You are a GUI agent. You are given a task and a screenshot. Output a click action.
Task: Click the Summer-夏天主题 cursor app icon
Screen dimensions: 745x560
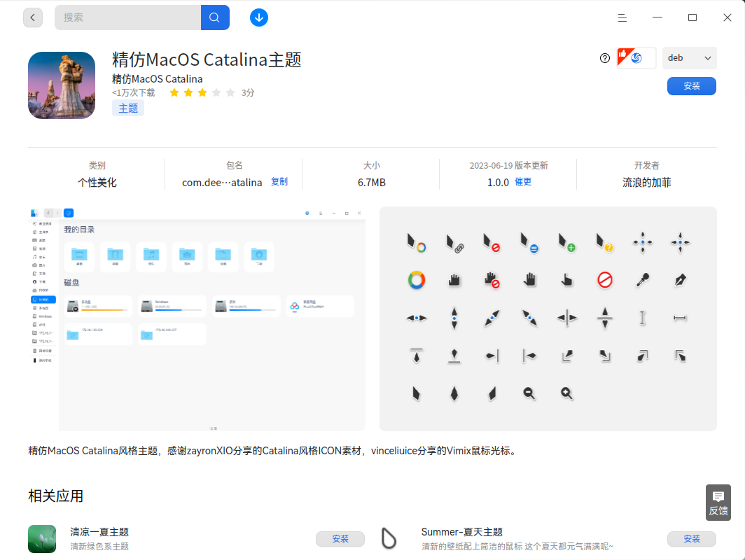[x=389, y=538]
